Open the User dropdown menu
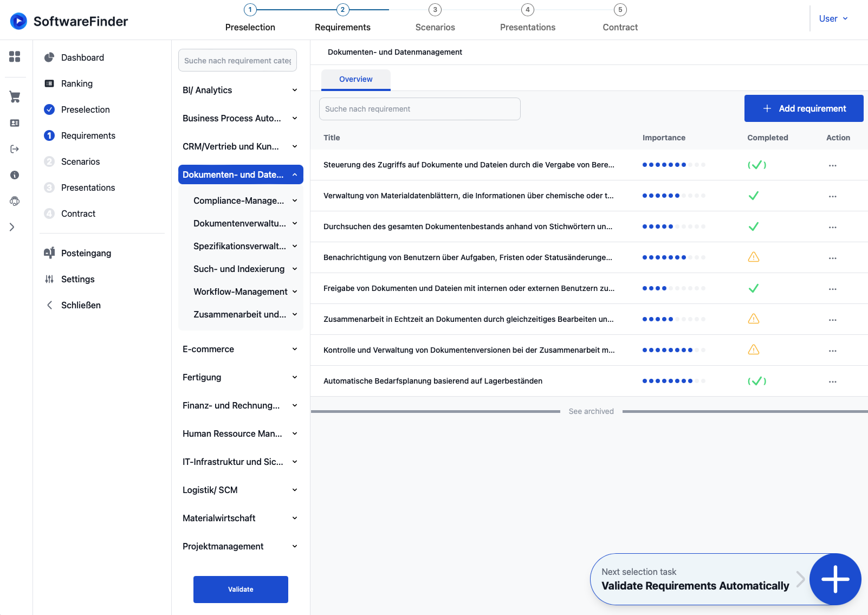868x615 pixels. click(x=833, y=19)
